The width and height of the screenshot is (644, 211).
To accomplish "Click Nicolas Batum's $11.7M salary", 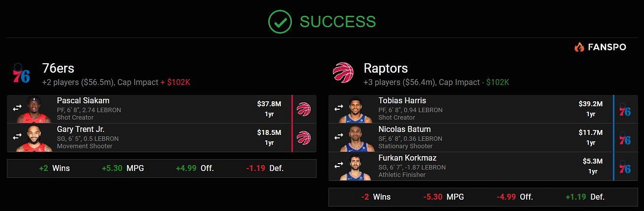I will point(591,132).
